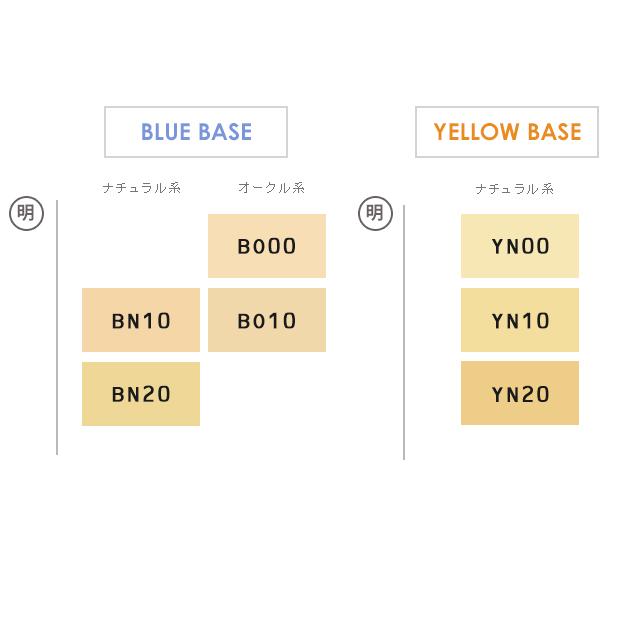Screen dimensions: 630x630
Task: Click ナチュラル系 label under YELLOW BASE
Action: pyautogui.click(x=514, y=189)
